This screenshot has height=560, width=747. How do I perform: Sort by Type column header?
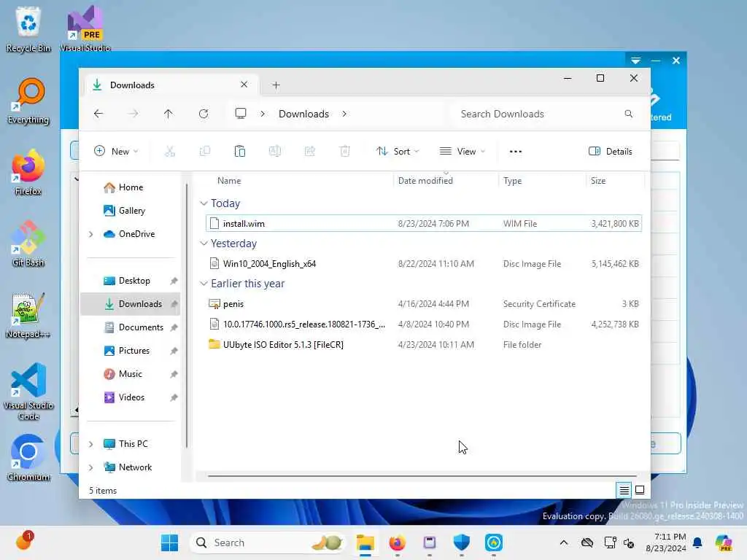coord(513,181)
